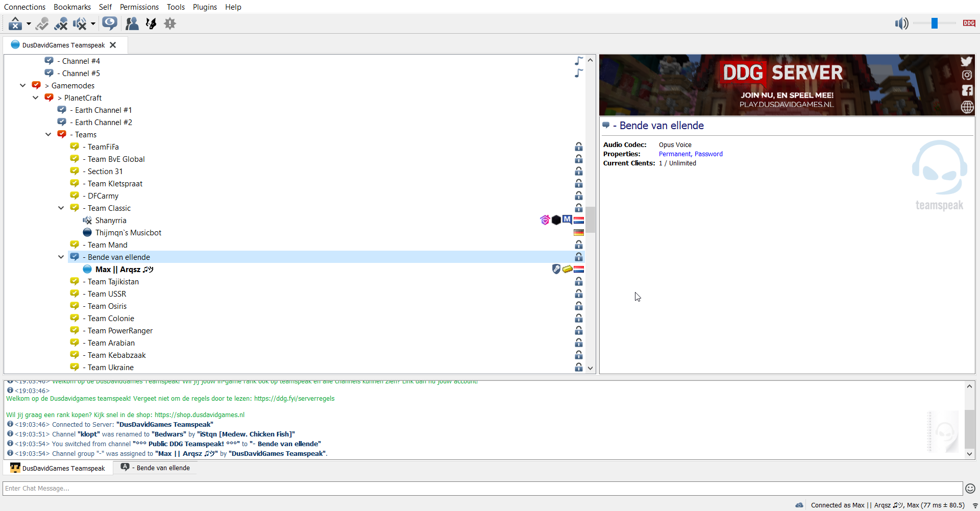
Task: Click the gray exclamation badge toolbar icon
Action: tap(170, 23)
